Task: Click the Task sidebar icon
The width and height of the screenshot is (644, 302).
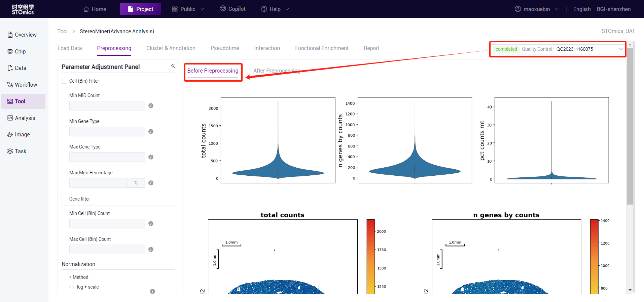Action: (10, 151)
